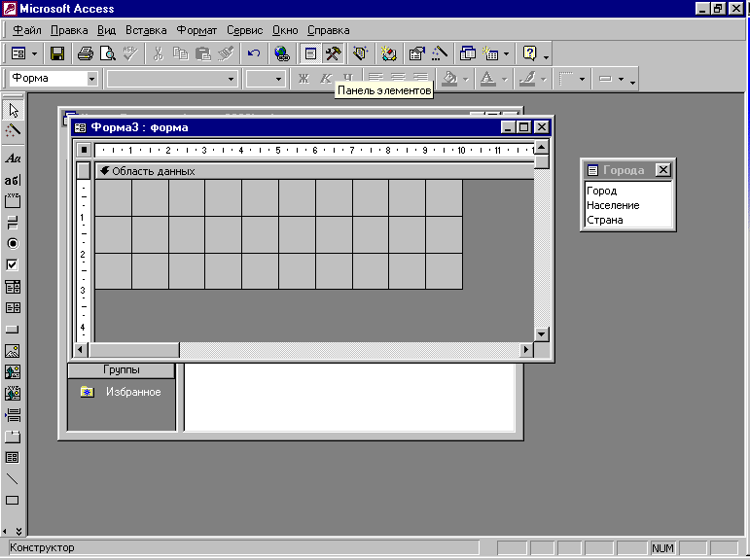Click the Print icon
Image resolution: width=750 pixels, height=560 pixels.
(x=86, y=53)
